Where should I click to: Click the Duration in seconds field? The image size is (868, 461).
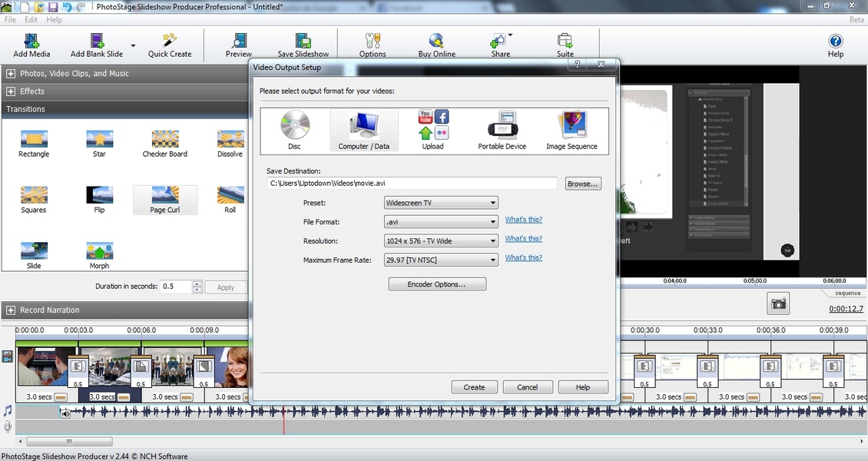click(175, 286)
